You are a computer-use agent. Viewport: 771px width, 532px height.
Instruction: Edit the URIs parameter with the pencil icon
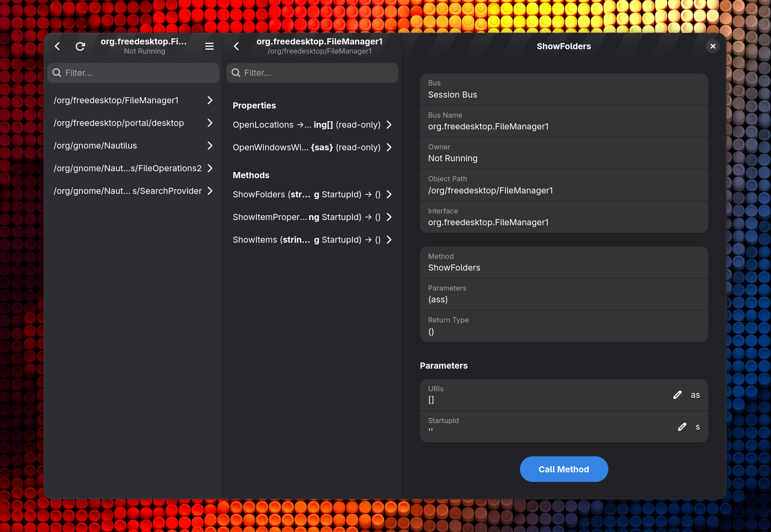pyautogui.click(x=677, y=394)
